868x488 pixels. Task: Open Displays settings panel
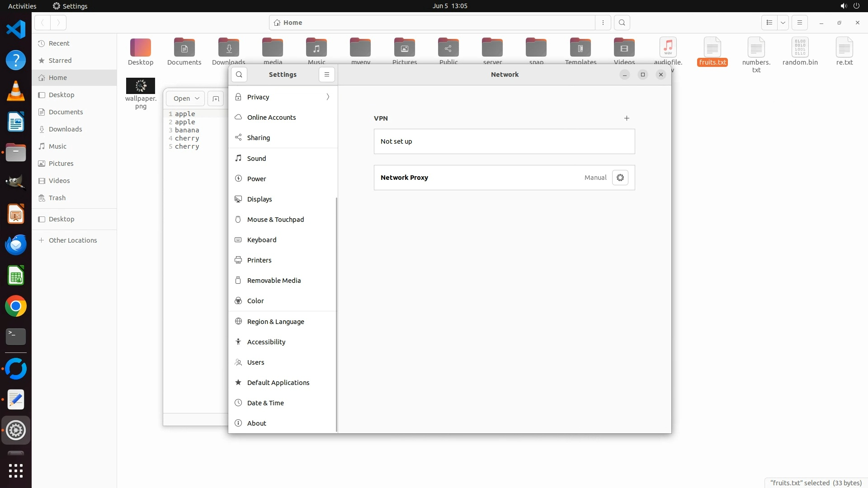click(x=259, y=199)
